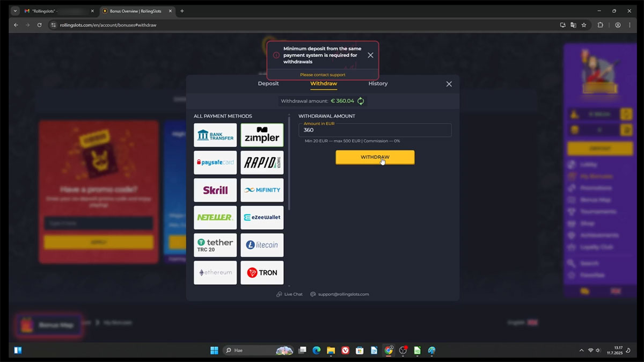
Task: Close the cashier dialog window
Action: [x=449, y=84]
